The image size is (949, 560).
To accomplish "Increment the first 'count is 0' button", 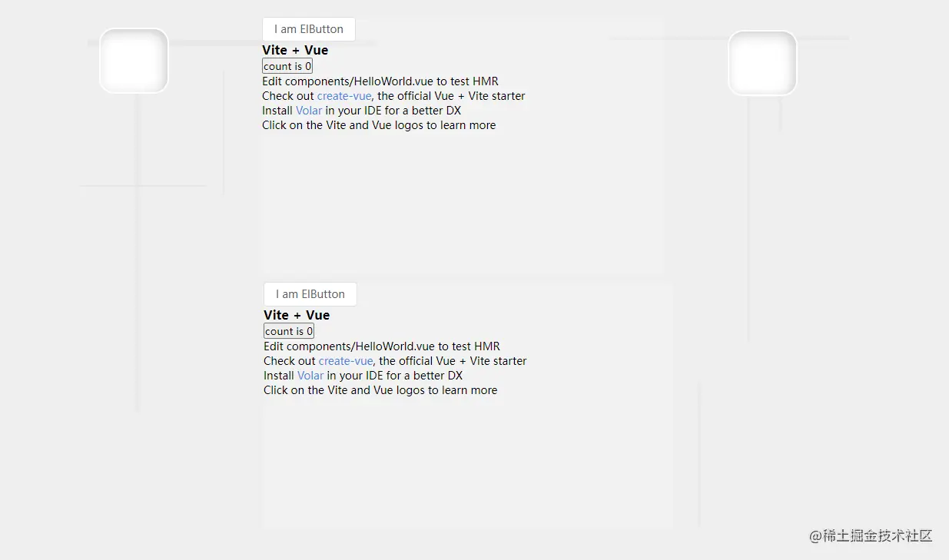I will click(287, 66).
